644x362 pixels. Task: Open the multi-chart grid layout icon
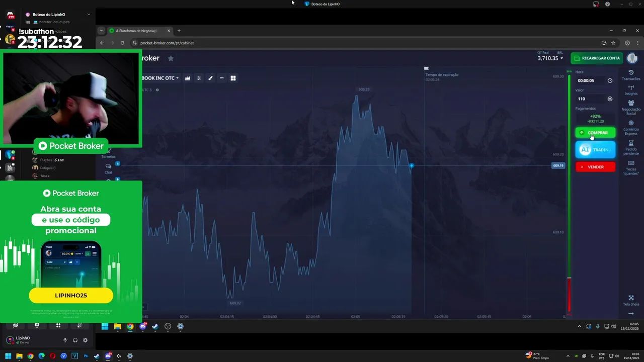click(x=233, y=78)
